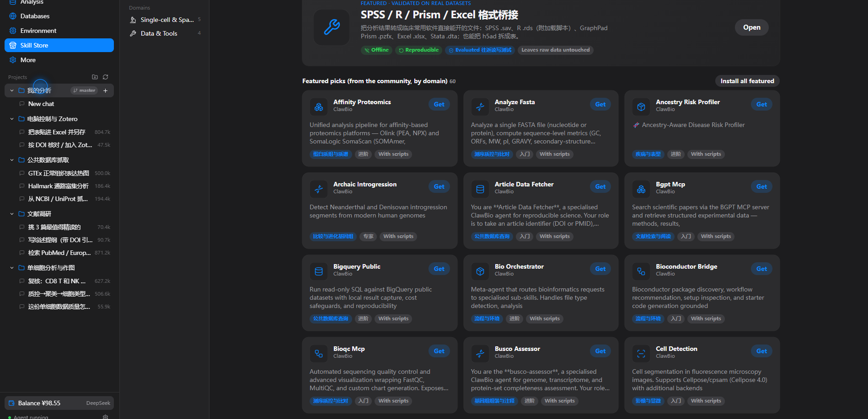The width and height of the screenshot is (868, 419).
Task: Open the More sidebar item
Action: click(x=59, y=60)
